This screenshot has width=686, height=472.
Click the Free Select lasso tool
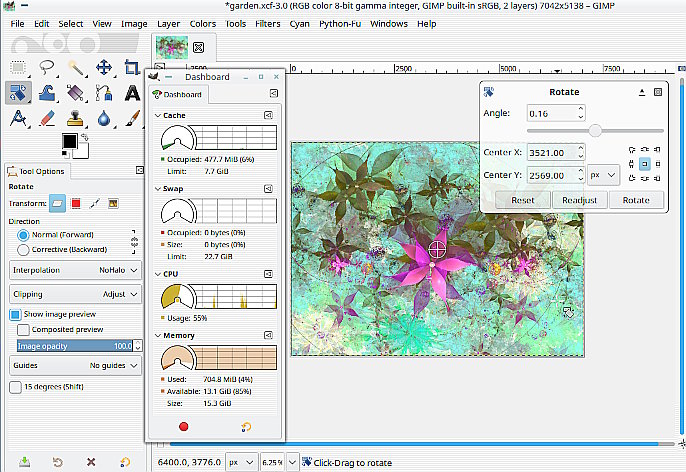(47, 68)
